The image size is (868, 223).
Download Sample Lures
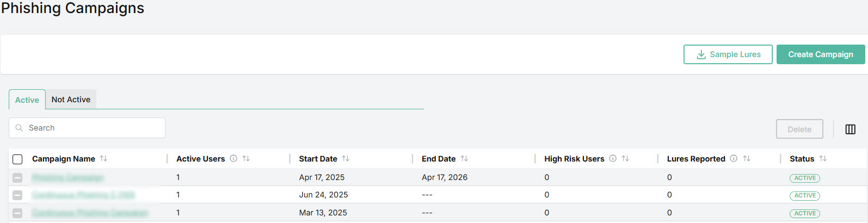point(728,54)
